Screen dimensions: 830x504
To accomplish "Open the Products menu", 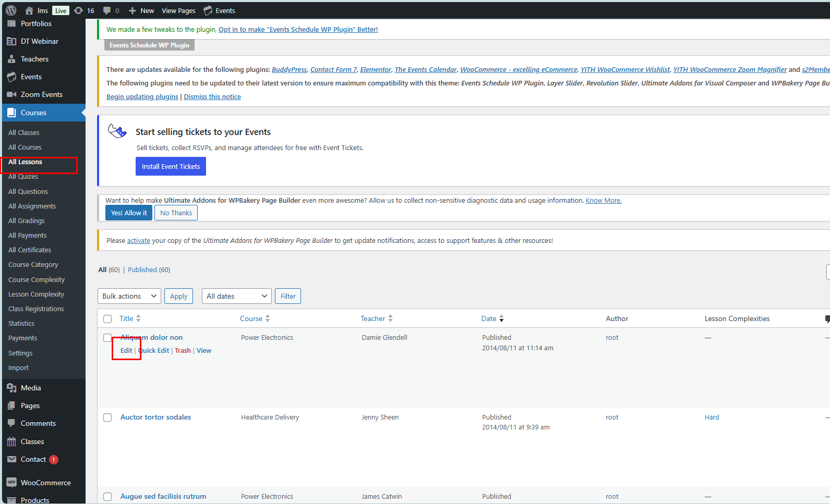I will pos(35,500).
